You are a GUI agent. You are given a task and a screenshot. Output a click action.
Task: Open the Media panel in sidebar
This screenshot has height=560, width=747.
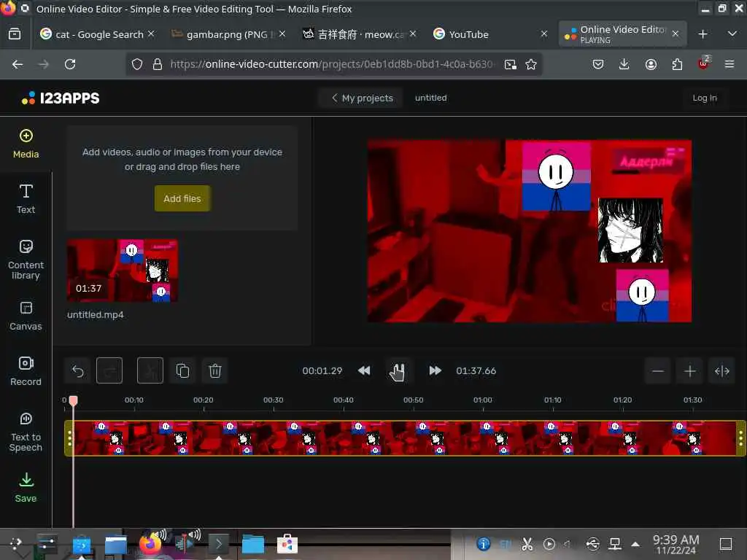pos(26,144)
